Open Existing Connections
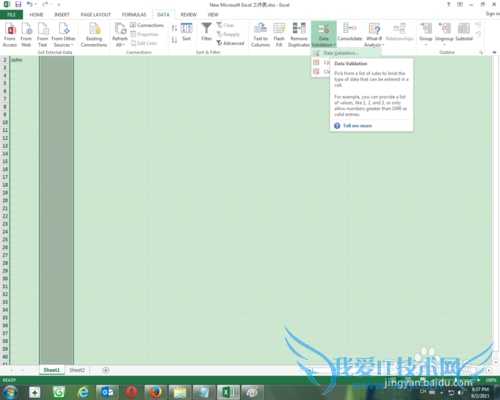Screen dimensions: 500x400 click(94, 35)
